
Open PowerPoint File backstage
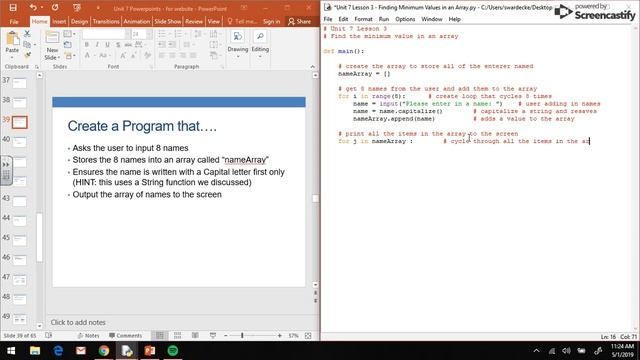[14, 21]
